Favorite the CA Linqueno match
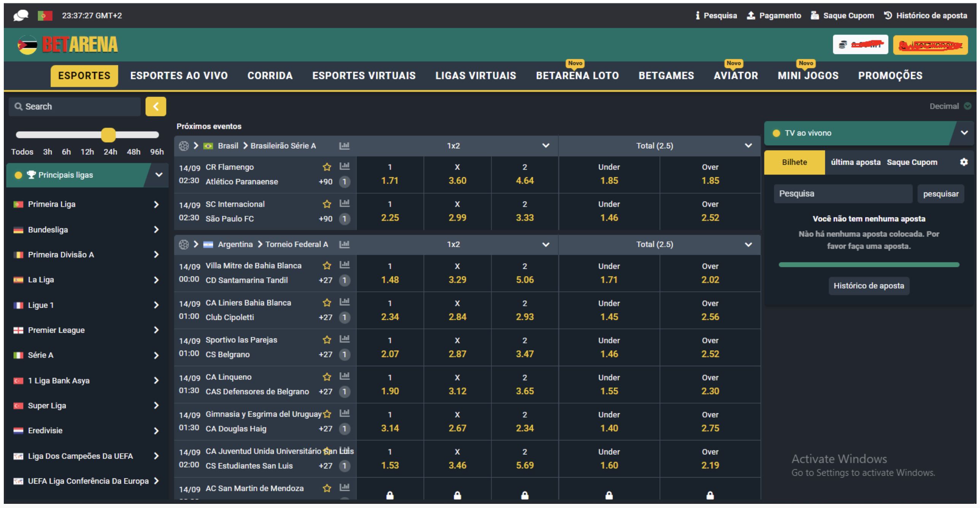 point(327,377)
